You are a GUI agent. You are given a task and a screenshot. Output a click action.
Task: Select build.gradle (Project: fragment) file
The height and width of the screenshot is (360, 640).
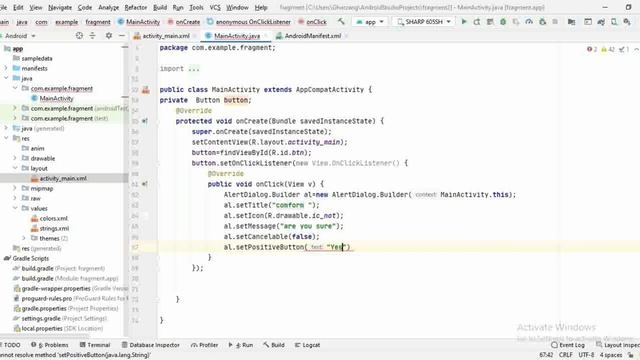pyautogui.click(x=63, y=268)
